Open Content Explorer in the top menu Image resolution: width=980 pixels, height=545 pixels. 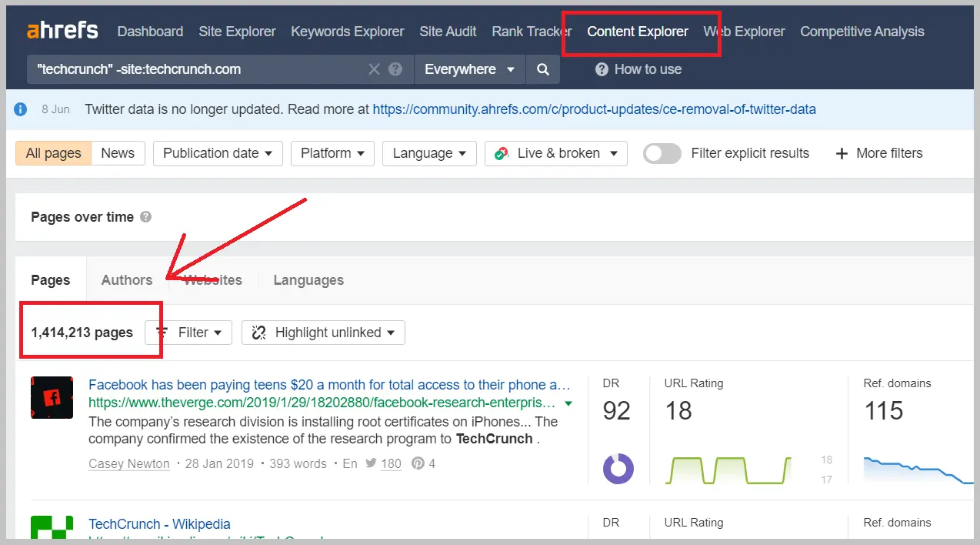638,32
